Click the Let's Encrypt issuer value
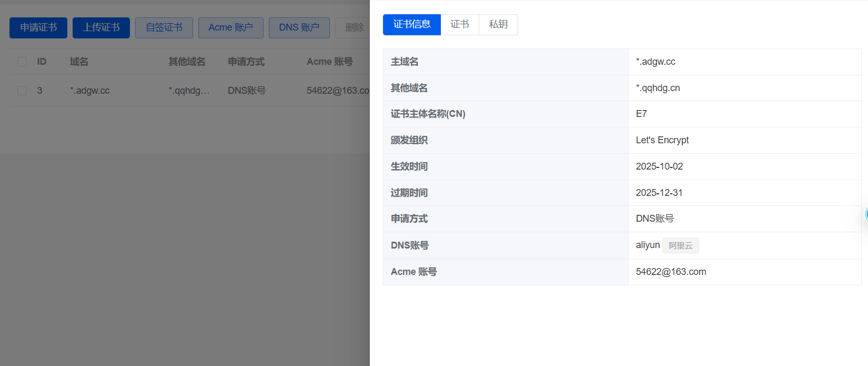Image resolution: width=868 pixels, height=366 pixels. (662, 140)
